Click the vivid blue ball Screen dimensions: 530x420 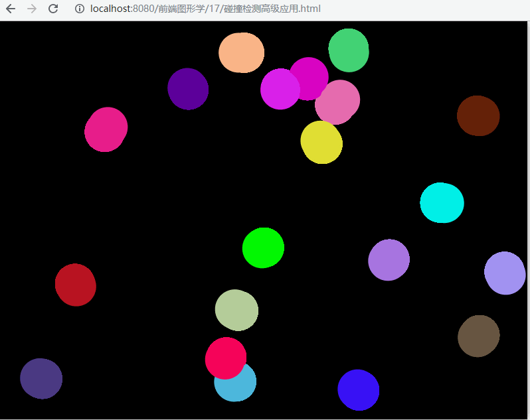tap(358, 390)
